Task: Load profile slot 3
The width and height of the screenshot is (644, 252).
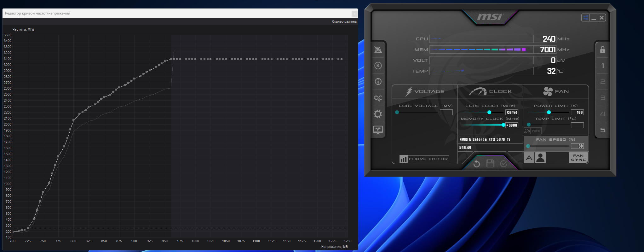Action: (603, 98)
